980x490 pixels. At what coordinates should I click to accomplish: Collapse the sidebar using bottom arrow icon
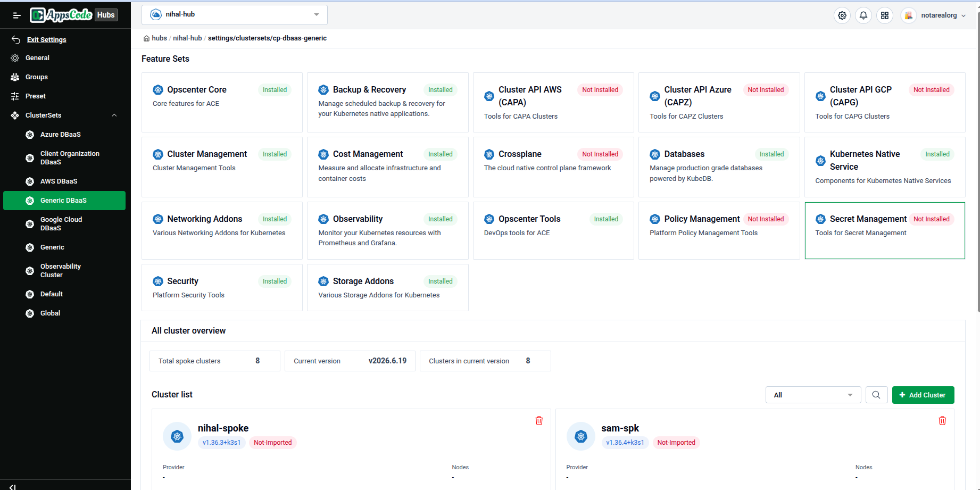pyautogui.click(x=12, y=486)
